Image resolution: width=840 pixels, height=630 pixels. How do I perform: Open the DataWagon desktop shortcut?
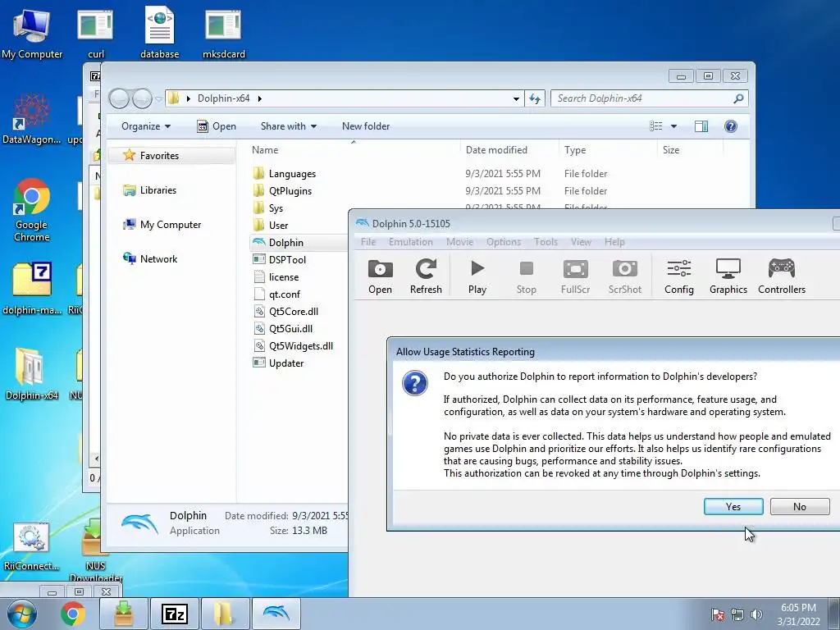point(32,119)
